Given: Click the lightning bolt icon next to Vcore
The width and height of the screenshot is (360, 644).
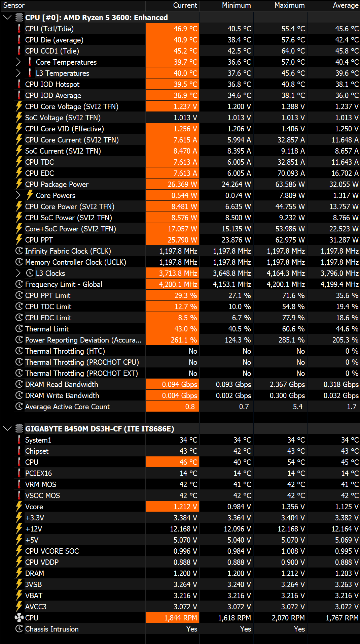Looking at the screenshot, I should 19,507.
